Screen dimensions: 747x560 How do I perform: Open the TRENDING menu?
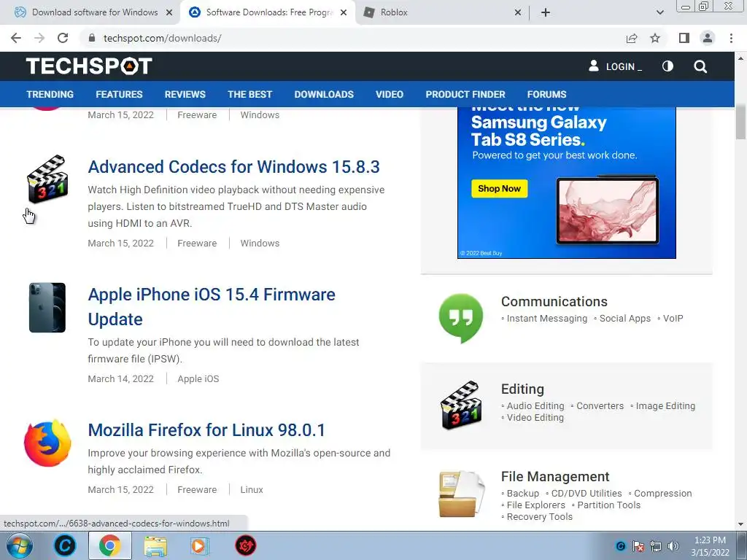(x=50, y=94)
